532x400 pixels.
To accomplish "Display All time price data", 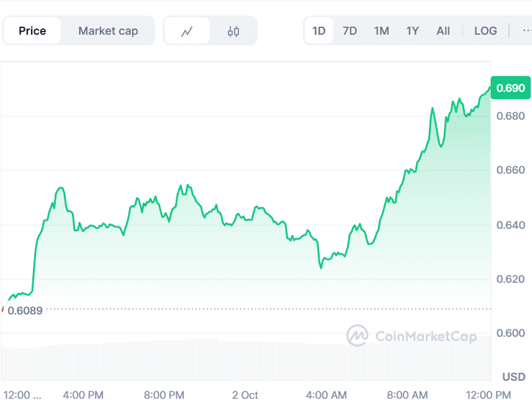I will [443, 31].
